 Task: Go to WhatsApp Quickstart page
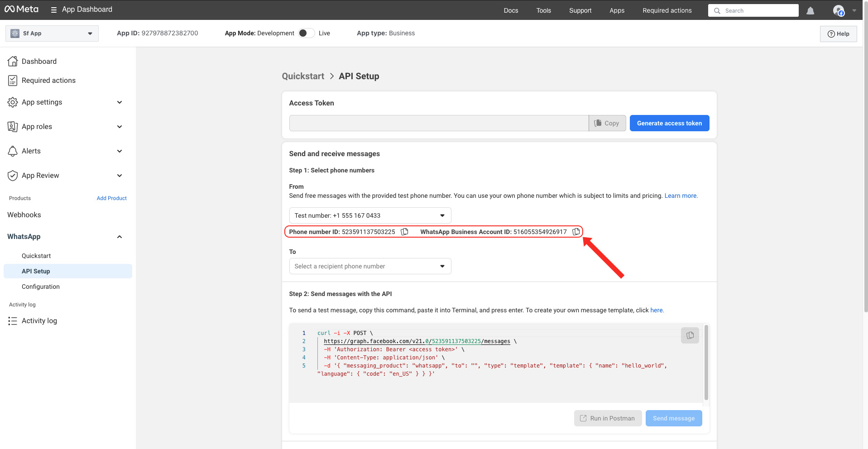(x=36, y=256)
